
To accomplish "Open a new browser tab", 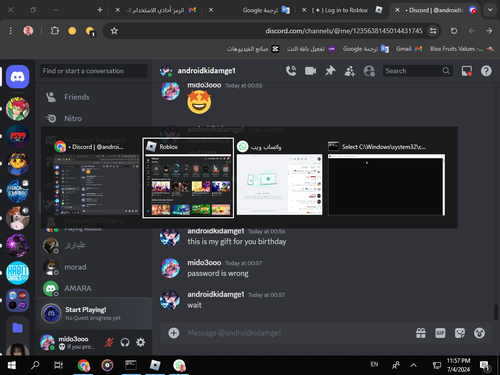I will (x=100, y=10).
